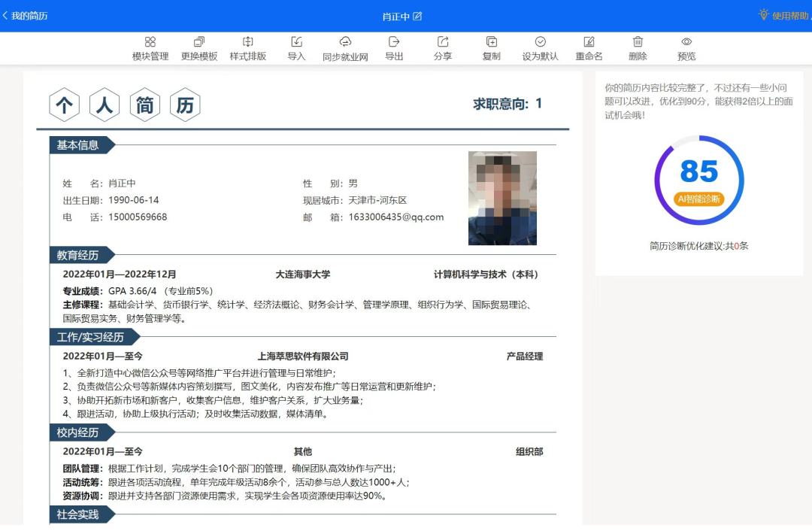
Task: Open 样式排版 style layout tool
Action: 248,42
